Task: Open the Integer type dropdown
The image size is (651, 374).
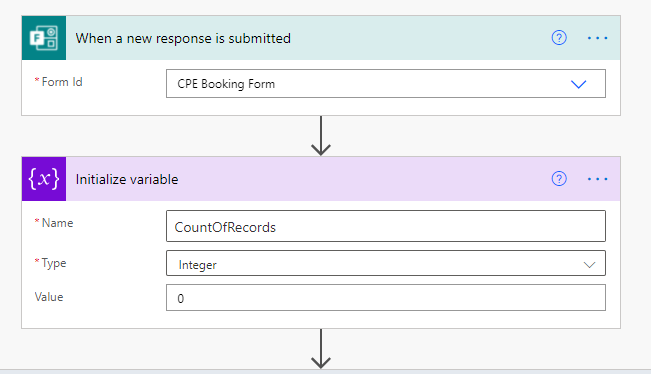Action: tap(386, 263)
